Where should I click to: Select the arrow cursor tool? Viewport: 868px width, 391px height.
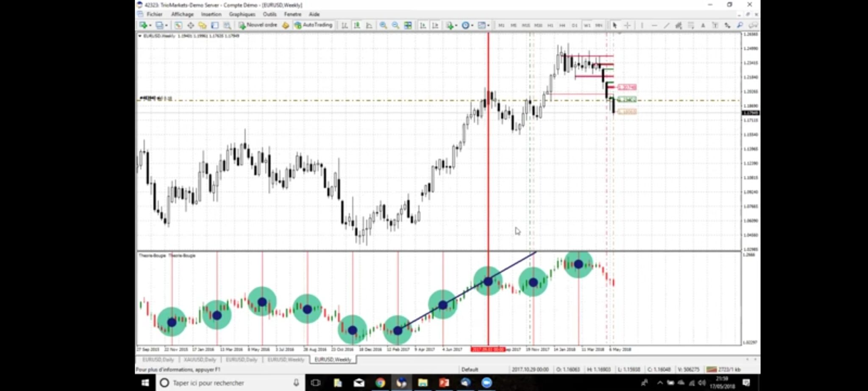[615, 25]
